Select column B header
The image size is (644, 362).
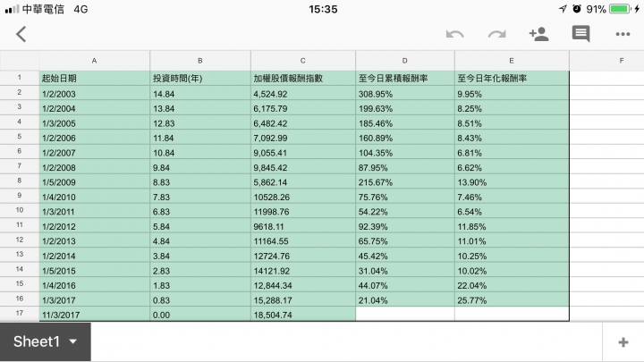point(200,61)
